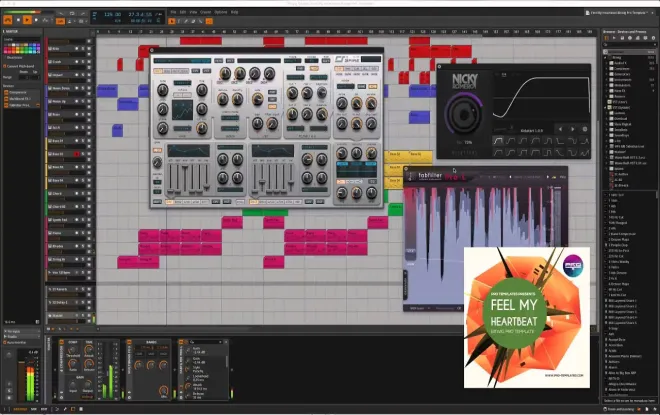Arm record on the Crash track

coord(77,61)
